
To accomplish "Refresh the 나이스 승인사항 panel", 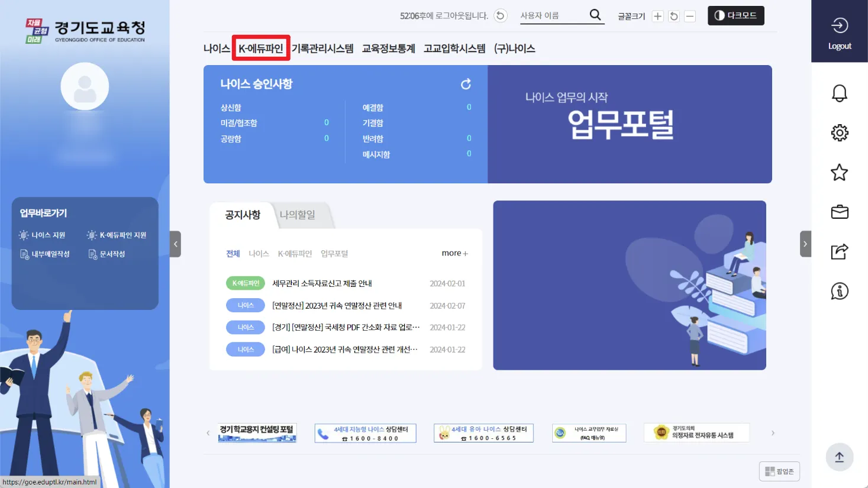I will pyautogui.click(x=466, y=84).
